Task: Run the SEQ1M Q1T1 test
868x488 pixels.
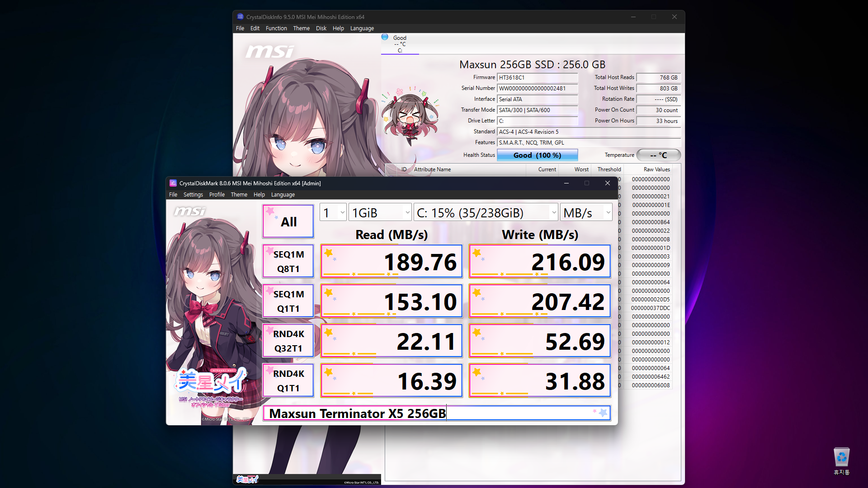Action: tap(288, 301)
